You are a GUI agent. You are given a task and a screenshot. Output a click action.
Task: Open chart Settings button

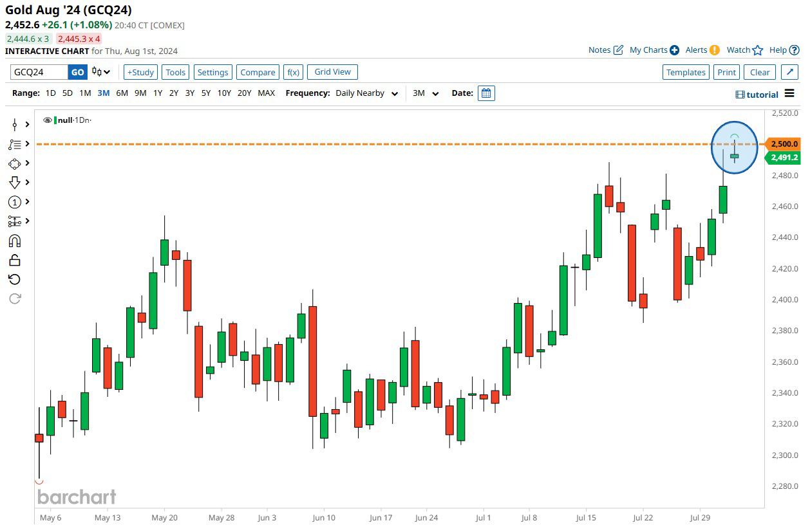coord(213,72)
